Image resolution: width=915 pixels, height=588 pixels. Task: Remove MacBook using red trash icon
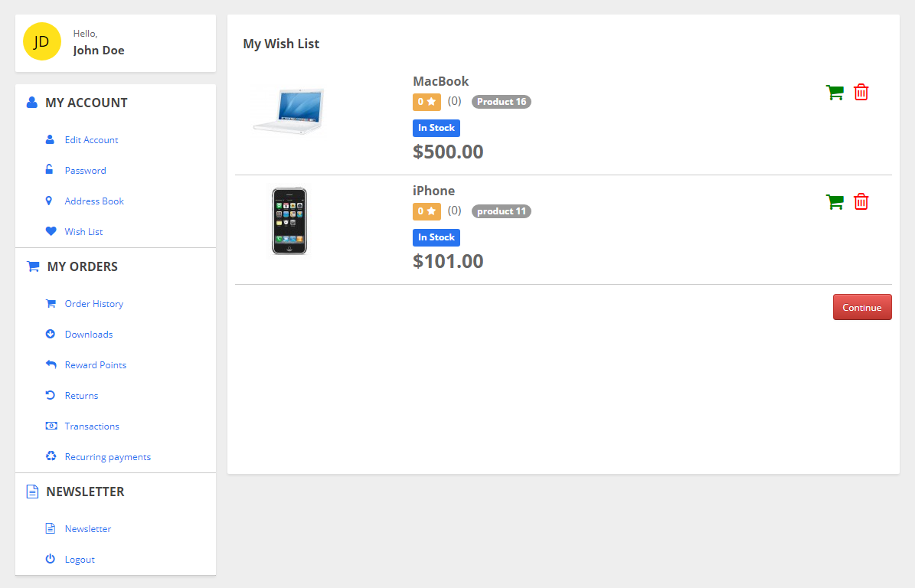pos(861,92)
